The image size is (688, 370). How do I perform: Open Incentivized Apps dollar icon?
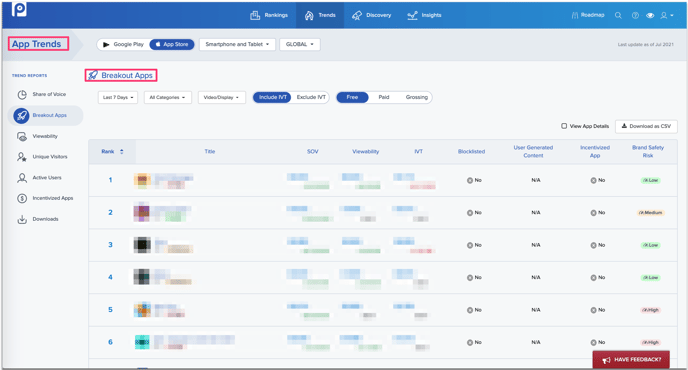click(x=22, y=198)
